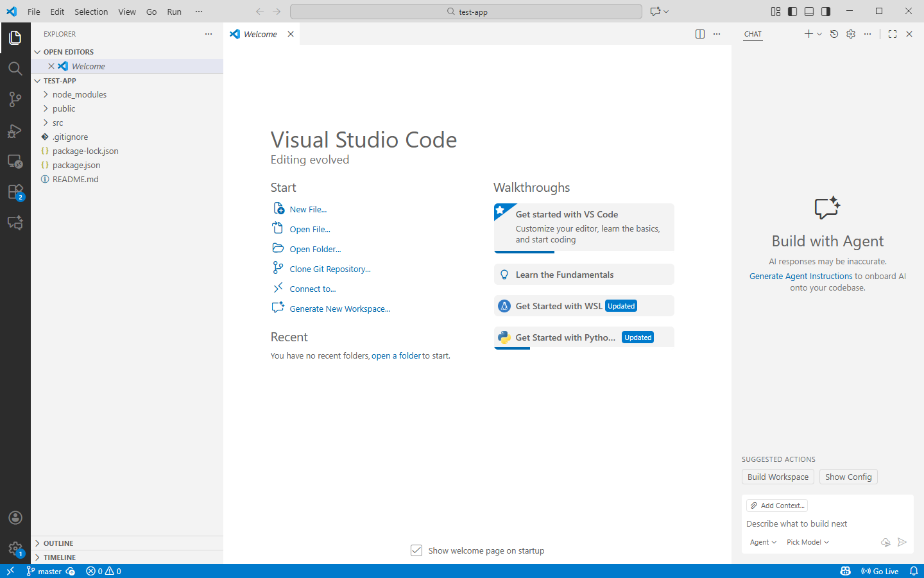Show chat history

834,34
